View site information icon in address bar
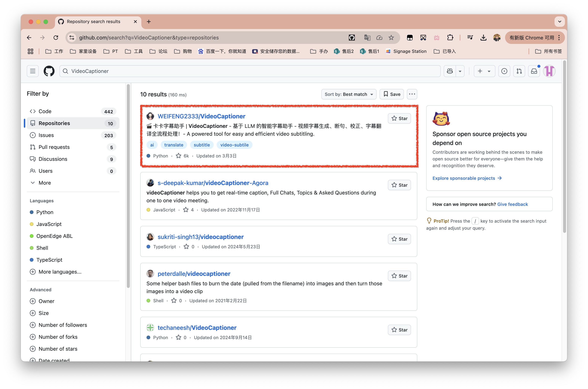Screen dimensions: 588x389 click(72, 37)
